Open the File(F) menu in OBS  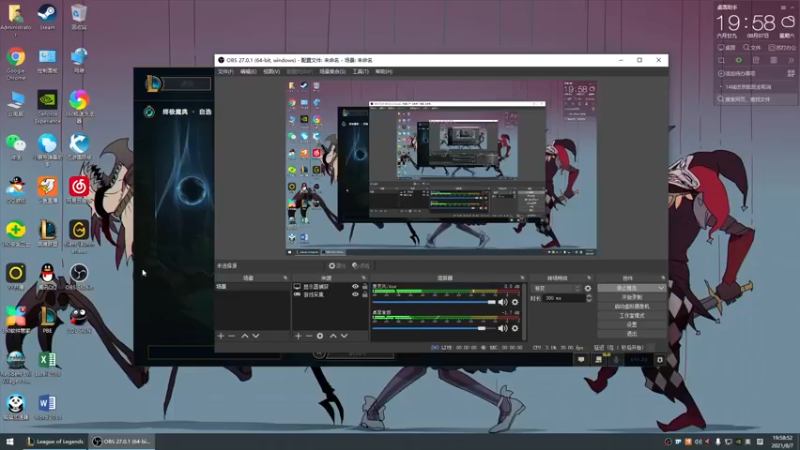[226, 72]
